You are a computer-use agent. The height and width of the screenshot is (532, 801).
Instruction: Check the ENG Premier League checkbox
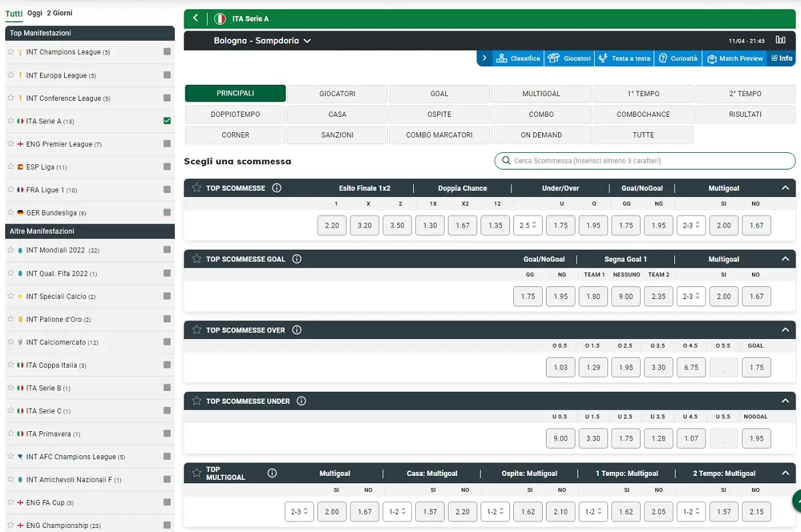tap(167, 144)
